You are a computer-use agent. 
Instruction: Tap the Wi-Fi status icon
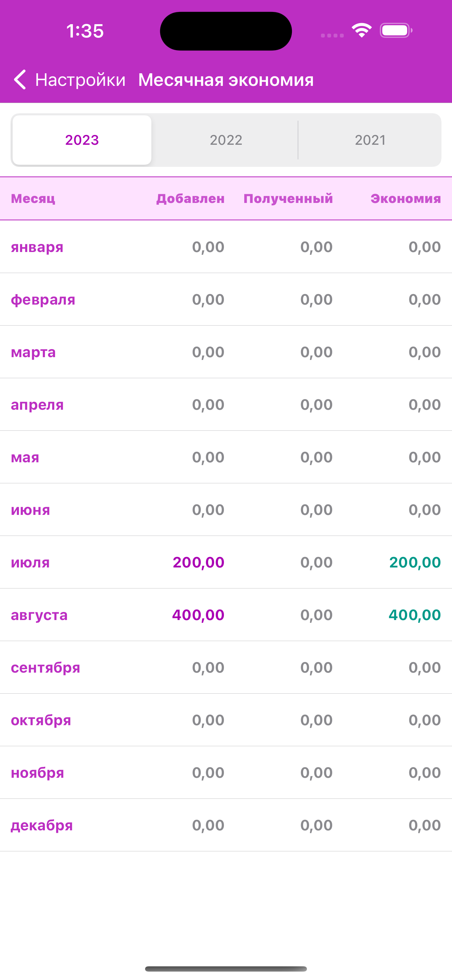click(362, 30)
